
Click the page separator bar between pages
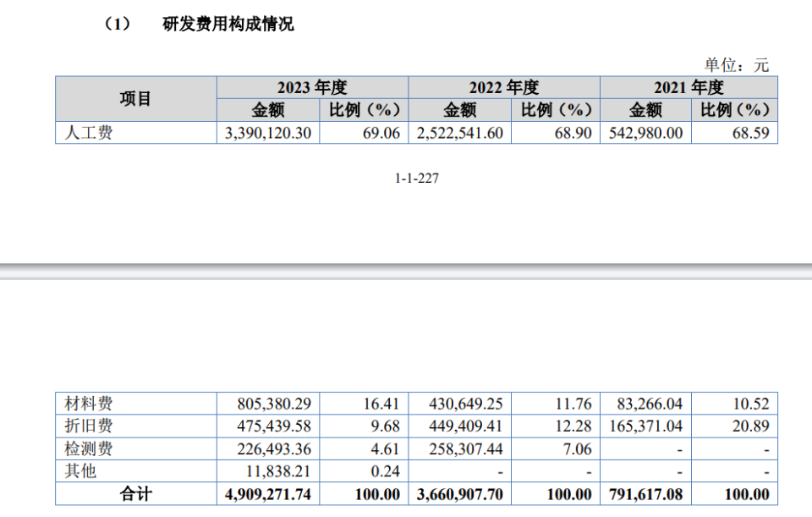[406, 272]
